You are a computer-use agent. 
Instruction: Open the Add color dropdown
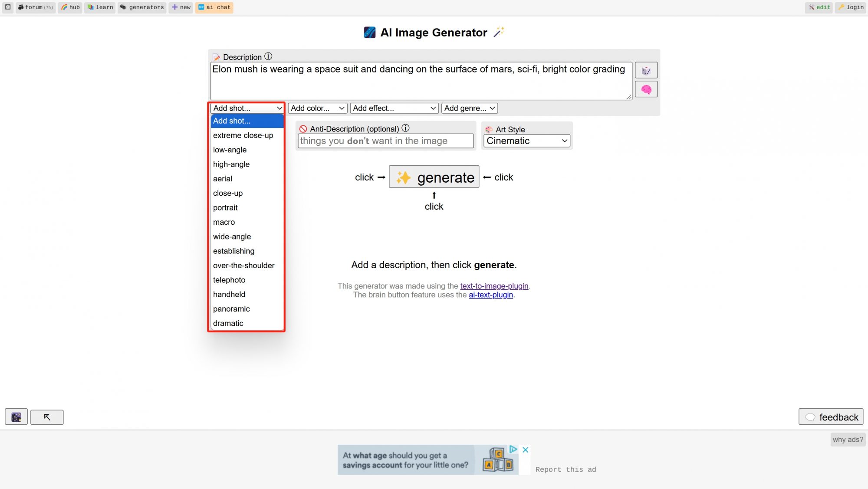(317, 108)
